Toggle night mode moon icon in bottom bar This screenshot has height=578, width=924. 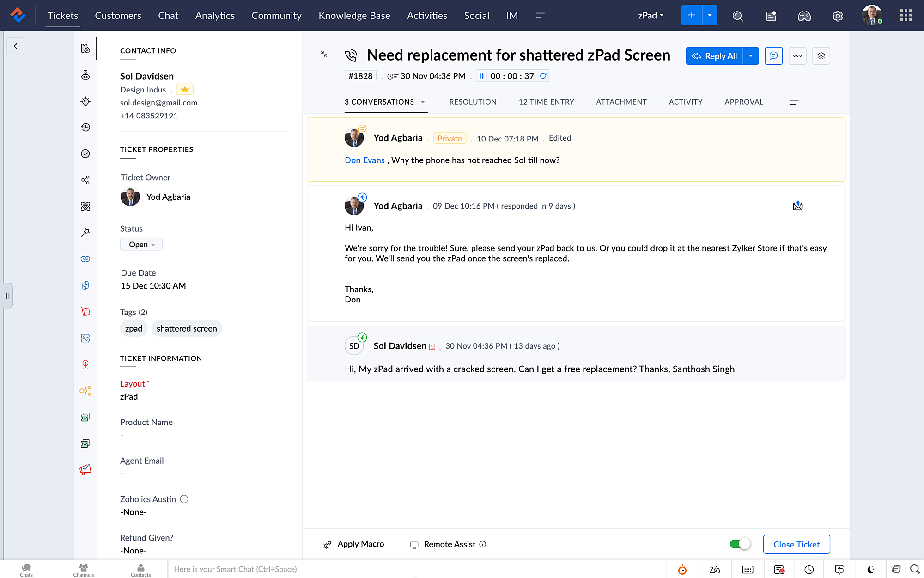pos(871,569)
